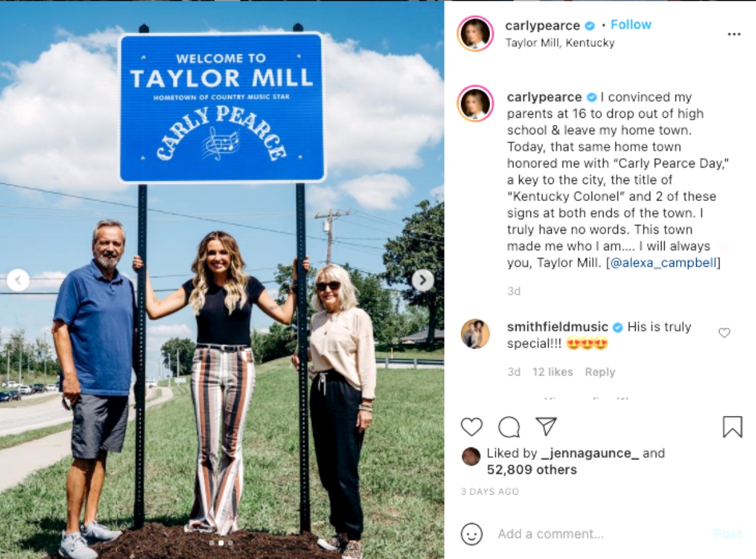Share post via paper plane icon
Viewport: 756px width, 559px height.
click(546, 426)
